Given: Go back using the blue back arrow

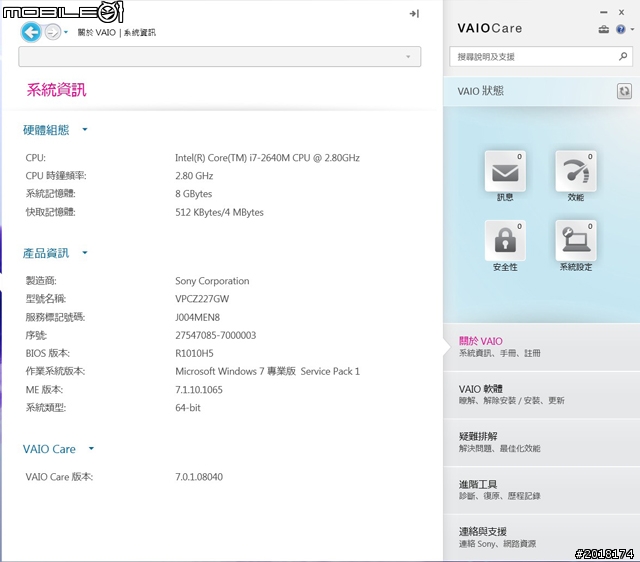Looking at the screenshot, I should (31, 32).
